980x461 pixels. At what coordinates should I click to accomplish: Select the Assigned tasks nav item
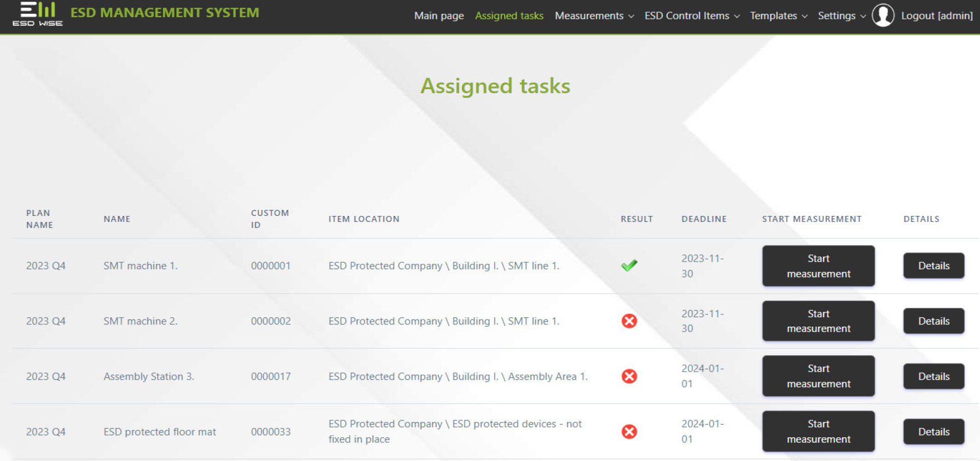[509, 16]
